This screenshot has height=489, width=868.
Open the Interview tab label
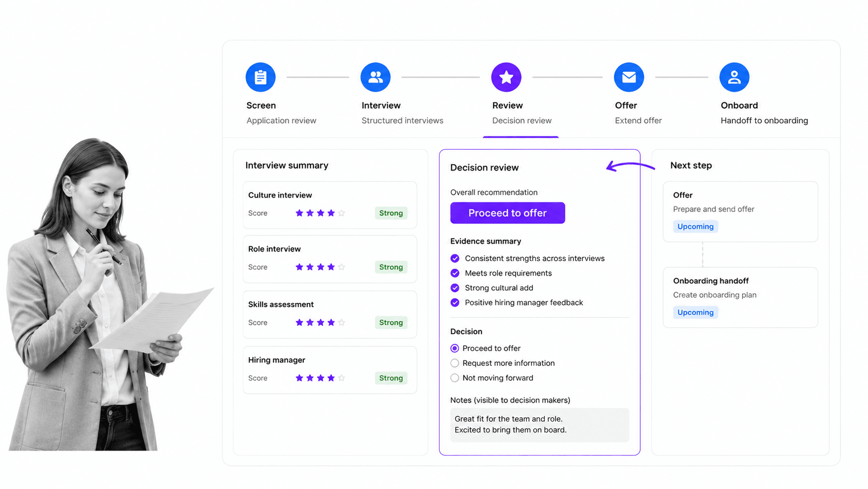381,105
